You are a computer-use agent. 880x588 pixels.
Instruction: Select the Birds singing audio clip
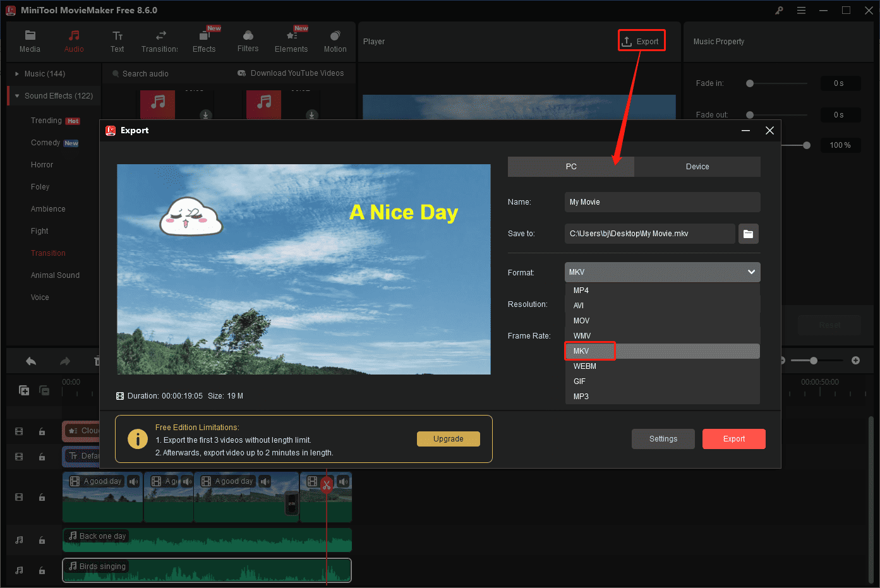click(x=207, y=570)
